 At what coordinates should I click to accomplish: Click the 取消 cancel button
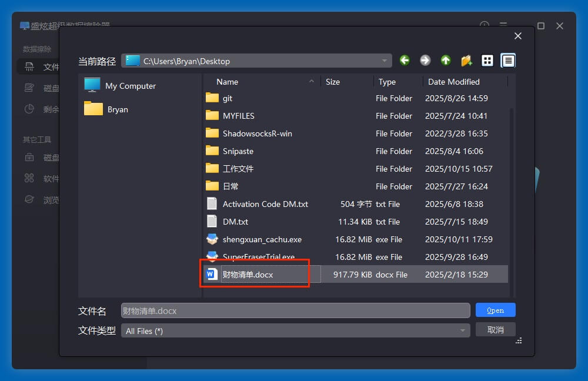pos(495,330)
